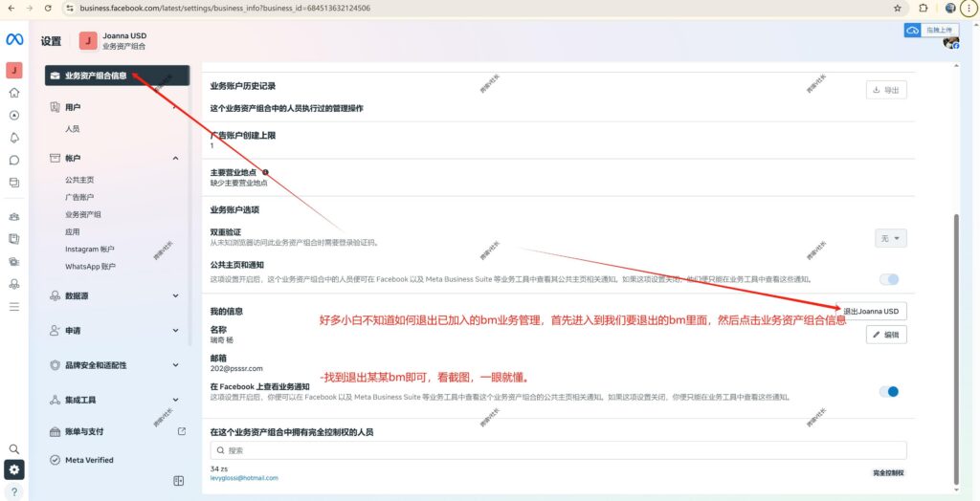Bookmark this page with star icon
The image size is (980, 501).
[898, 8]
